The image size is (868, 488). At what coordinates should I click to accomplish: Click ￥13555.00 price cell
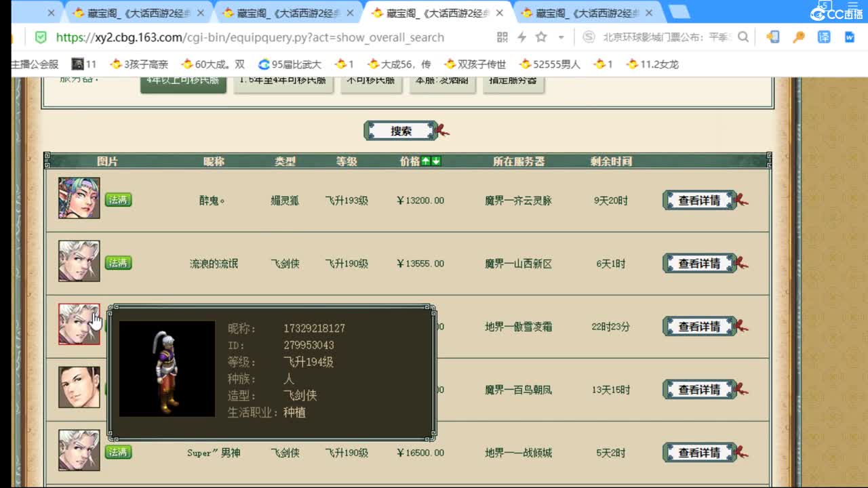click(x=420, y=264)
